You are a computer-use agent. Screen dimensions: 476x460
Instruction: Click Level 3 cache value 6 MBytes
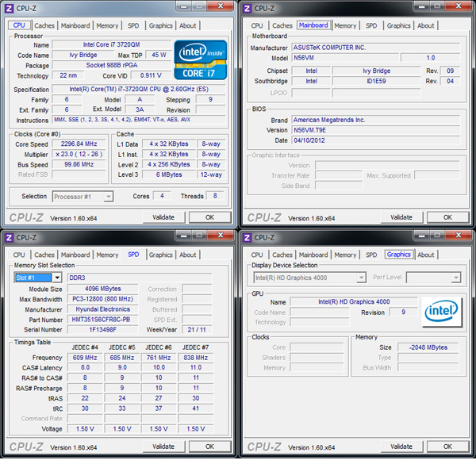tap(169, 174)
